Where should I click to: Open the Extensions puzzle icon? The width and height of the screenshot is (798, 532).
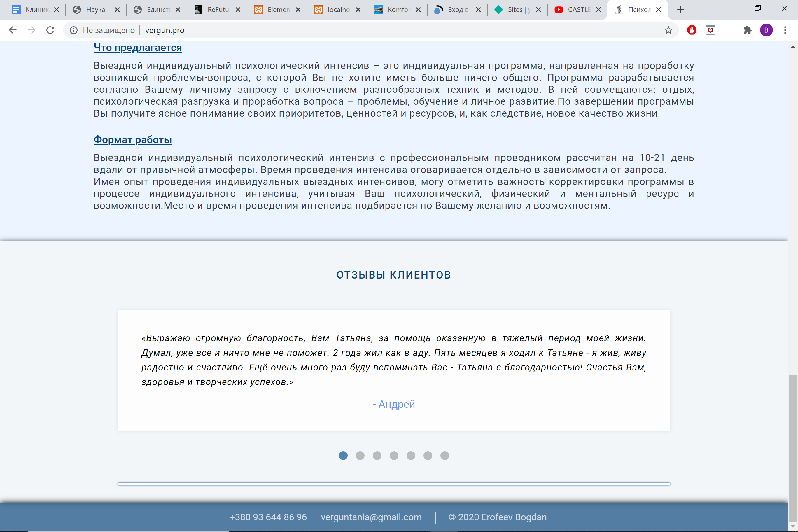coord(748,30)
